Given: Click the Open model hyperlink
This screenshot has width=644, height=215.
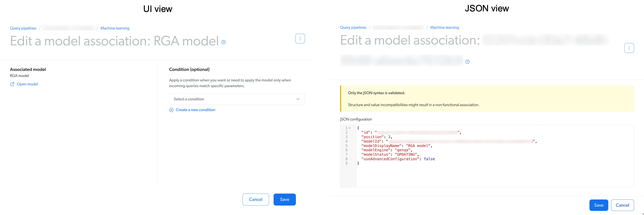Looking at the screenshot, I should point(27,84).
